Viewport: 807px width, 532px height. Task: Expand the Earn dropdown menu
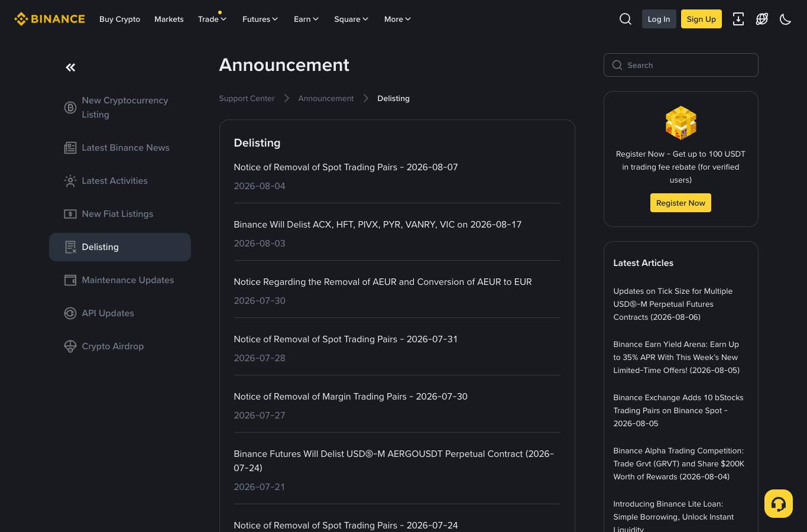click(x=306, y=19)
